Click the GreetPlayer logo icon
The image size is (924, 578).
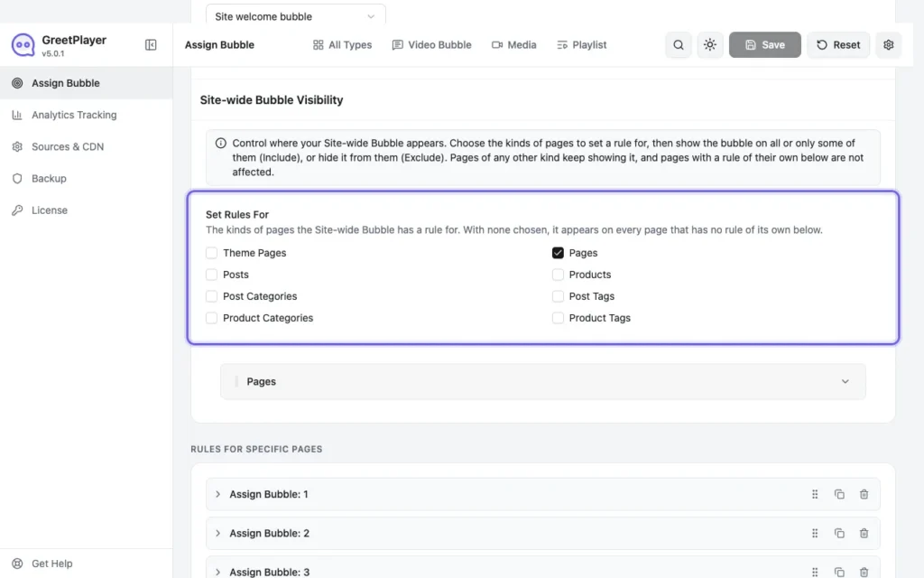click(x=23, y=45)
